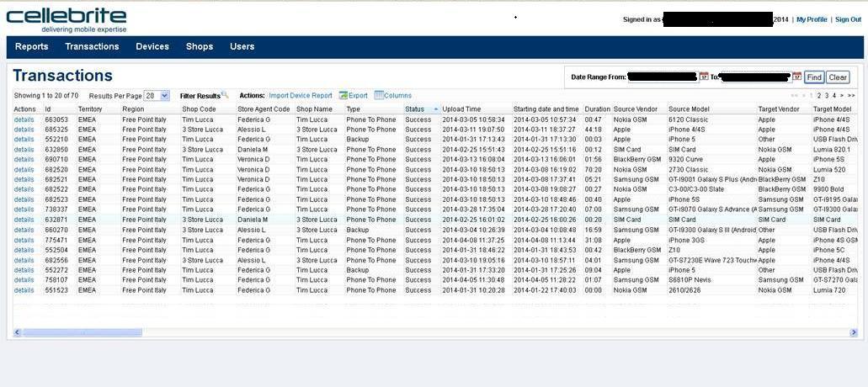This screenshot has width=868, height=387.
Task: Click source model 'S6810P Nevis' cell
Action: 690,280
